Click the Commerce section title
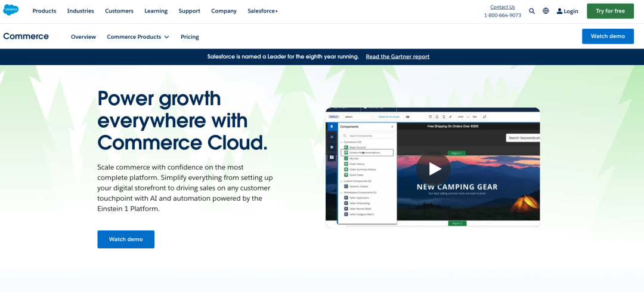644x292 pixels. click(26, 36)
